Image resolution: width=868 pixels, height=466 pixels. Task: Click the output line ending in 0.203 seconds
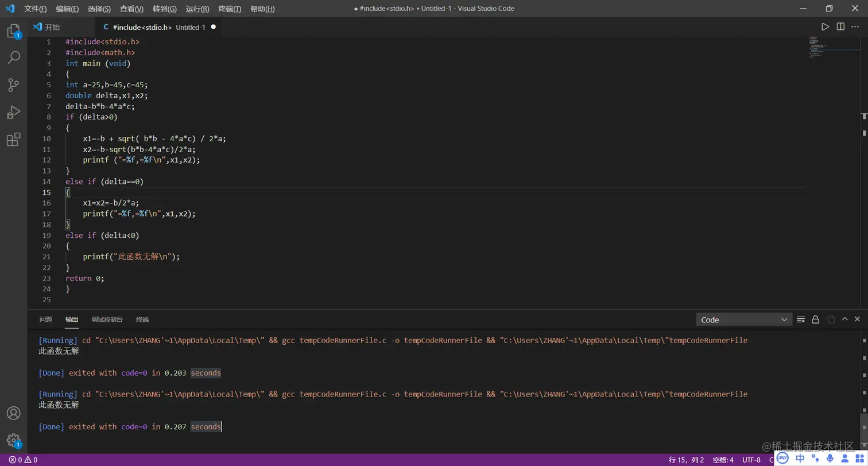130,373
